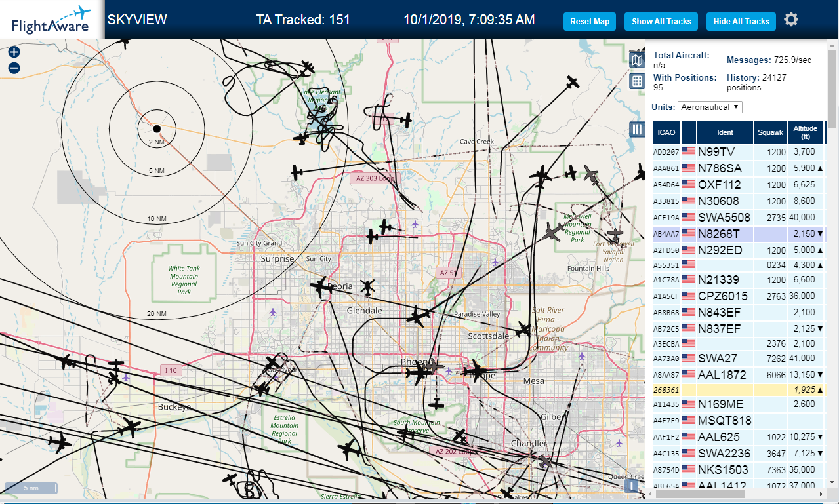Select the N292ED aircraft row
839x504 pixels.
coord(739,250)
